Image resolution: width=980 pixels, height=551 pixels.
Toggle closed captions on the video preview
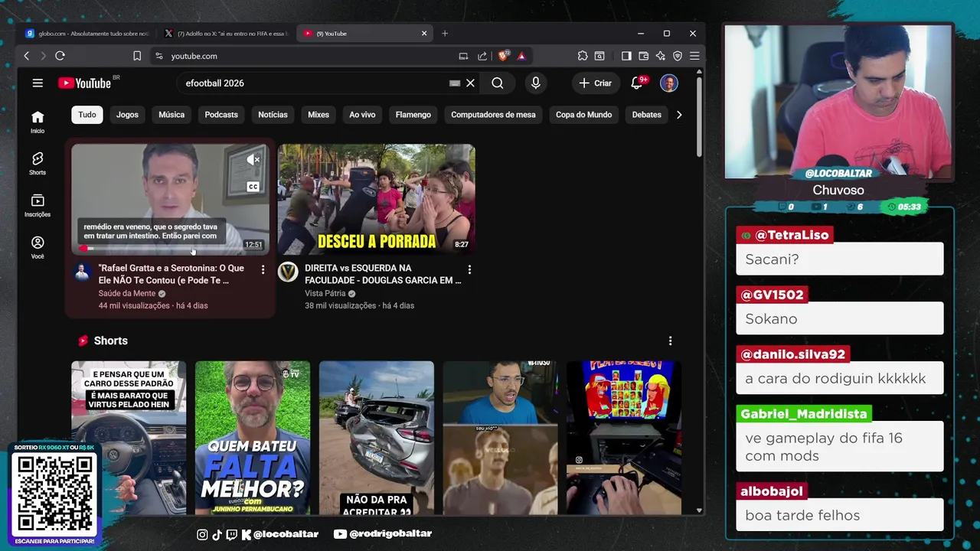point(253,187)
